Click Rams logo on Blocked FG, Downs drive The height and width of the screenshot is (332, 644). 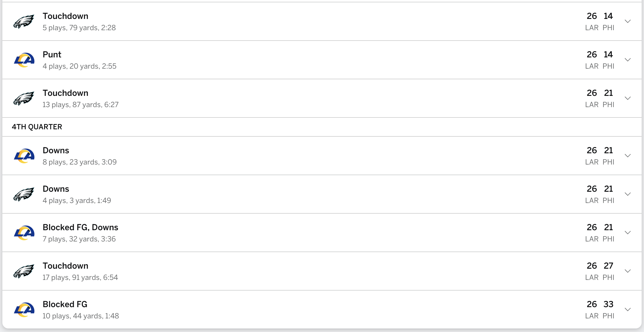[x=24, y=233]
